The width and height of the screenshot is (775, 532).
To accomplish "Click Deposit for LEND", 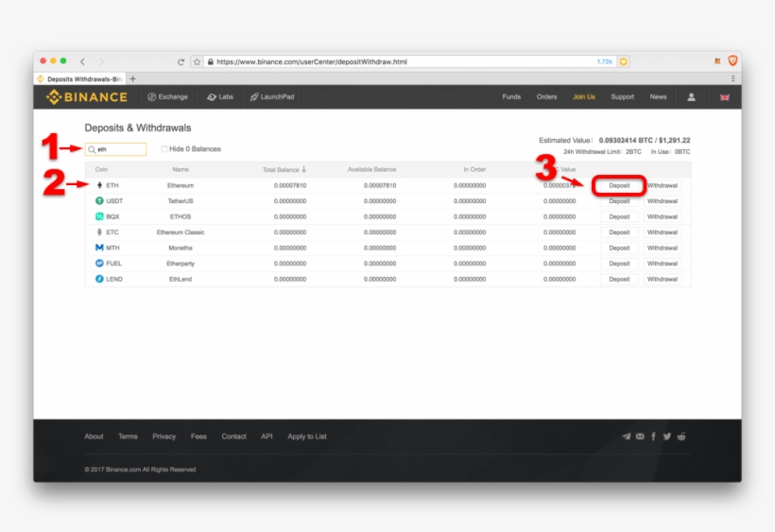I will click(x=619, y=279).
